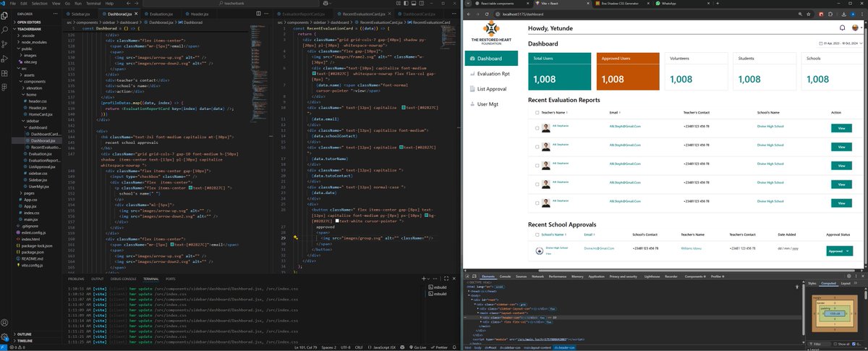Click View button in first report row
868x351 pixels.
tap(841, 128)
